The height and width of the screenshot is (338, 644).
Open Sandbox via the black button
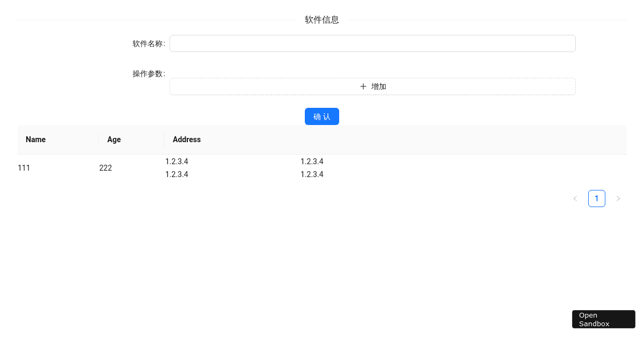pyautogui.click(x=604, y=319)
